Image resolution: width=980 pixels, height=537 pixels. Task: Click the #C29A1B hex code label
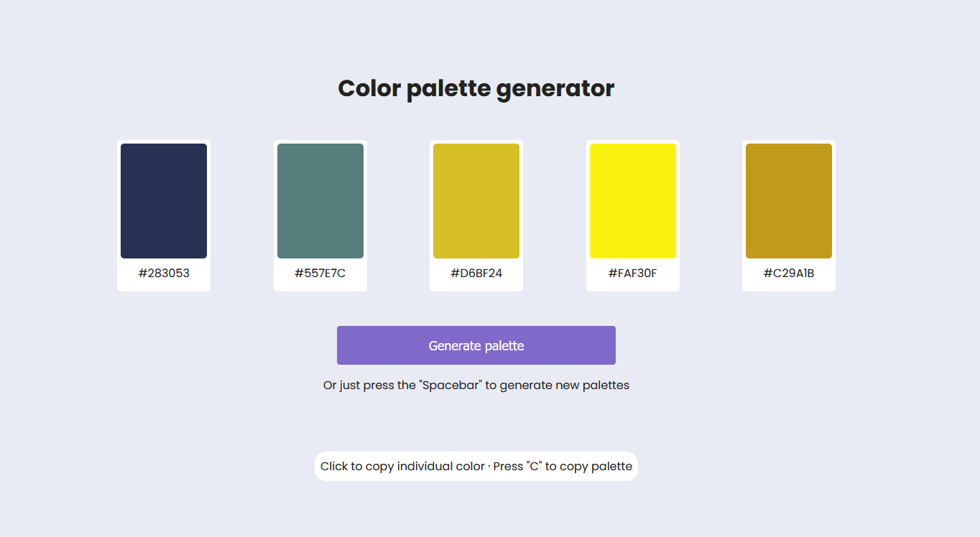788,273
